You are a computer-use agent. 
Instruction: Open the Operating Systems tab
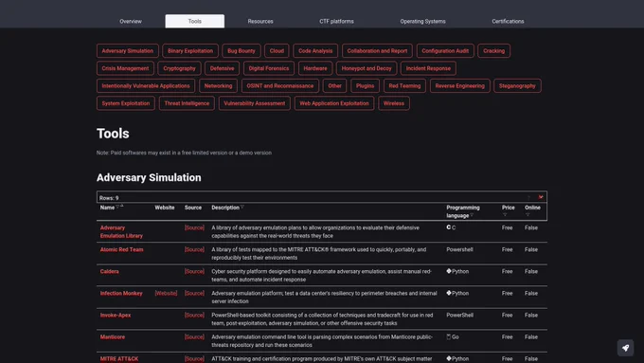tap(422, 22)
